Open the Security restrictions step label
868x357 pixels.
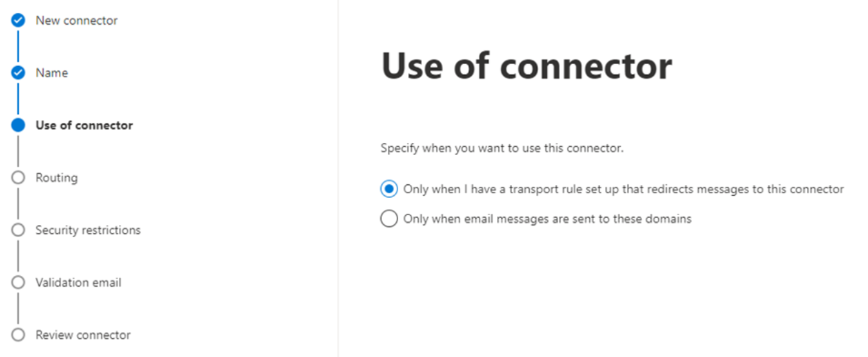click(88, 230)
